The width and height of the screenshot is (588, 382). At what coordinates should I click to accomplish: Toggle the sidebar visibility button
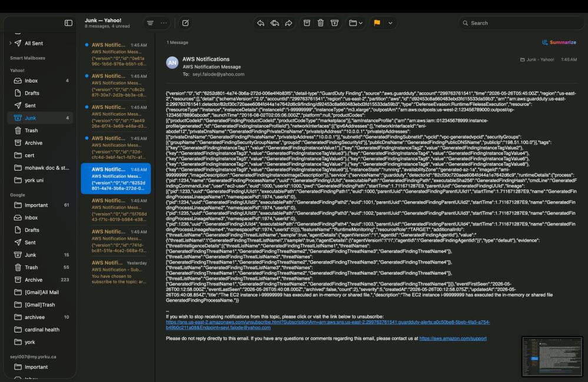tap(68, 23)
